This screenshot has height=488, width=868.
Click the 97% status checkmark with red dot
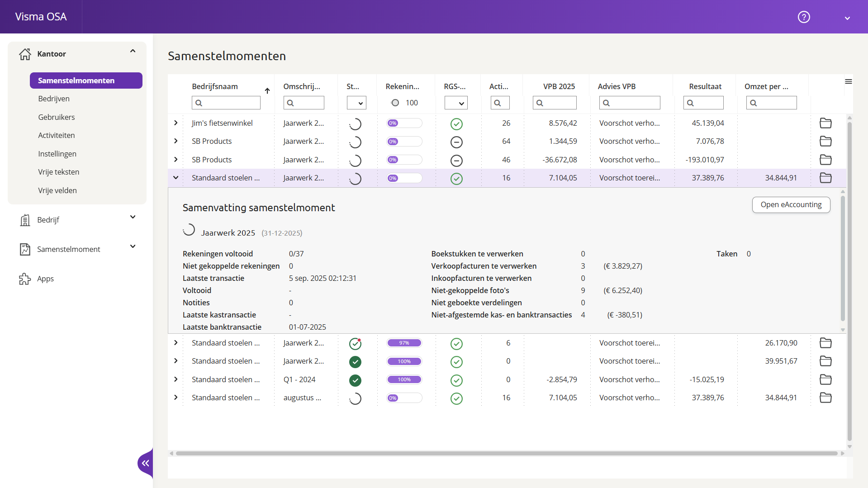tap(355, 344)
